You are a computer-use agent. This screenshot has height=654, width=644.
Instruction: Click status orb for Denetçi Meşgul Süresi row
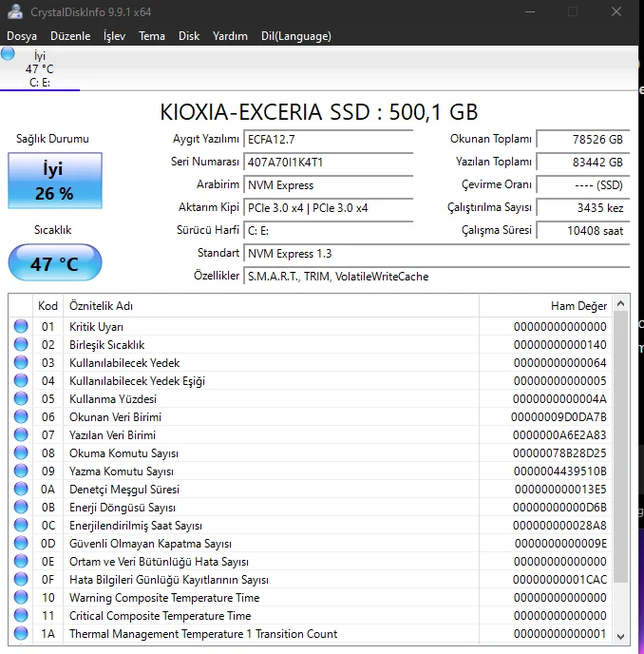point(21,489)
